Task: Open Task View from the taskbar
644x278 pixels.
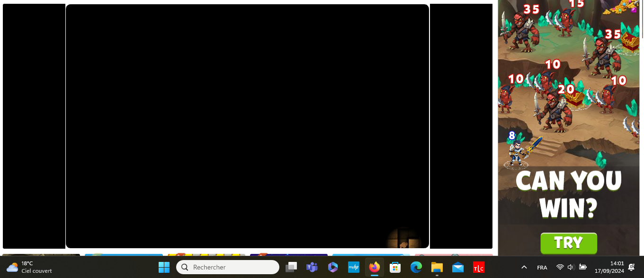Action: click(291, 267)
